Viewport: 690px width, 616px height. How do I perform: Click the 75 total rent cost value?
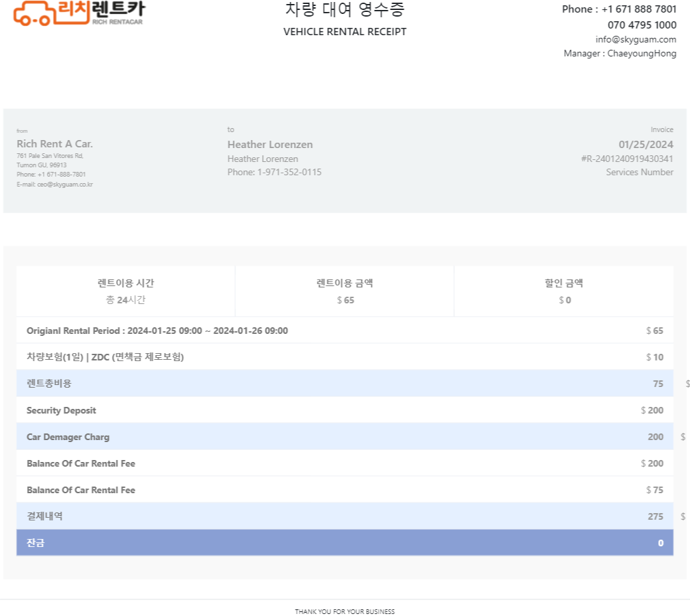658,384
